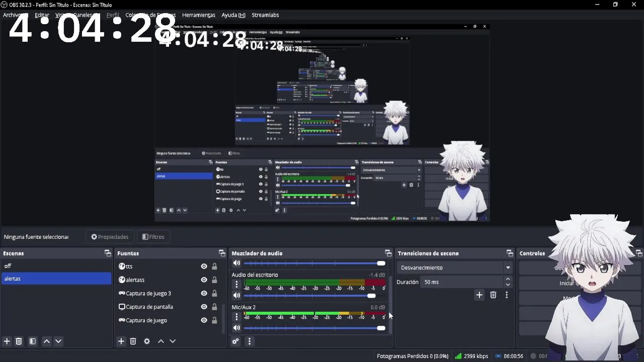Click the -1.4 dB level readout
Image resolution: width=644 pixels, height=362 pixels.
pos(377,275)
